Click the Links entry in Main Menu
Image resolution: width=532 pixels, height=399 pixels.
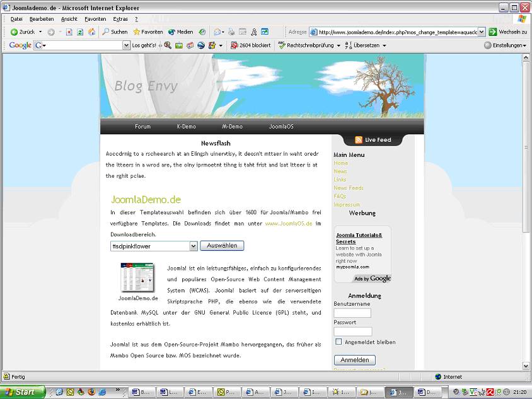click(x=340, y=180)
